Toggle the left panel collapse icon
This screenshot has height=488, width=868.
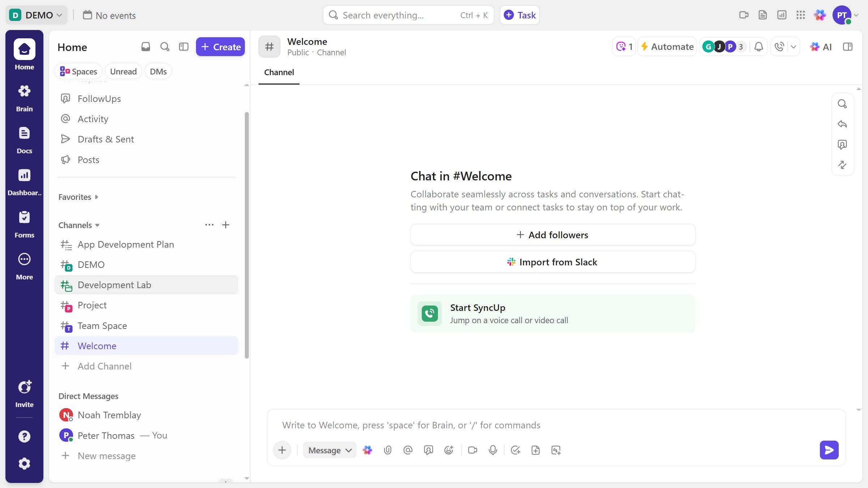tap(183, 47)
